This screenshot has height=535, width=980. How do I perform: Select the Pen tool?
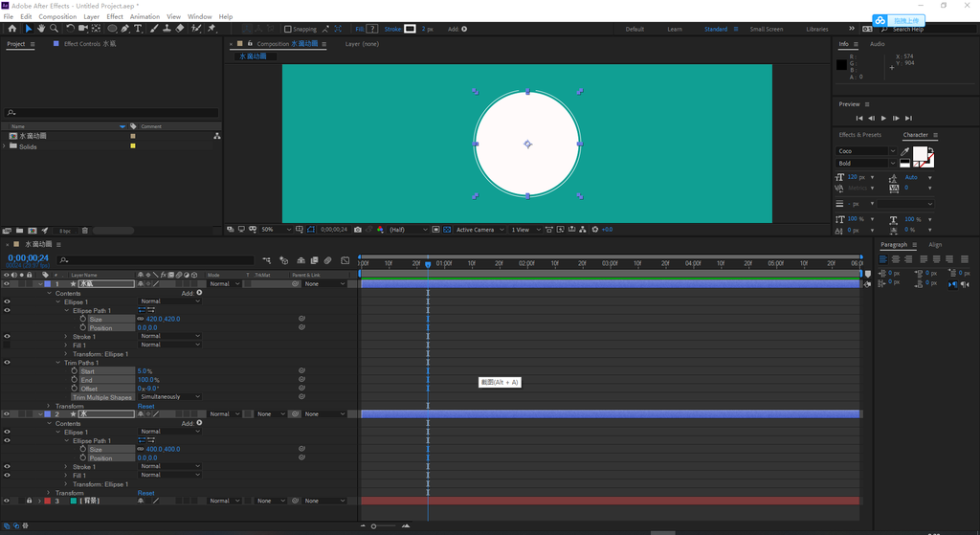(125, 29)
